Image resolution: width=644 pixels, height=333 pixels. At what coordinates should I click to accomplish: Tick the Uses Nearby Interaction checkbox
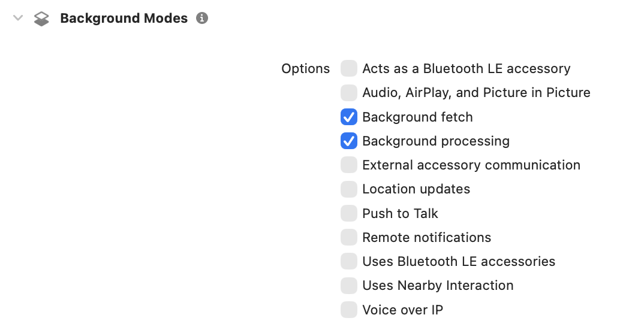coord(349,286)
